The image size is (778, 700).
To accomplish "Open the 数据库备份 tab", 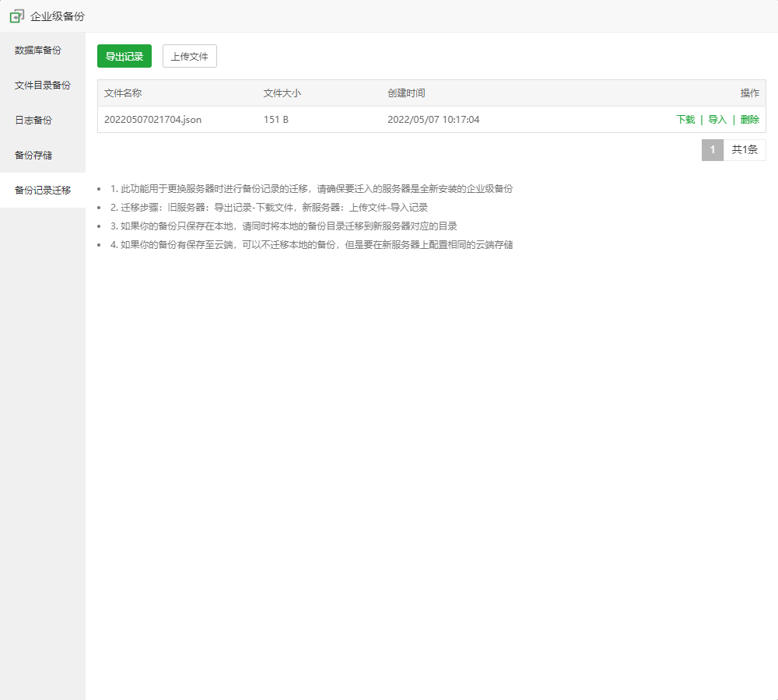I will tap(38, 51).
